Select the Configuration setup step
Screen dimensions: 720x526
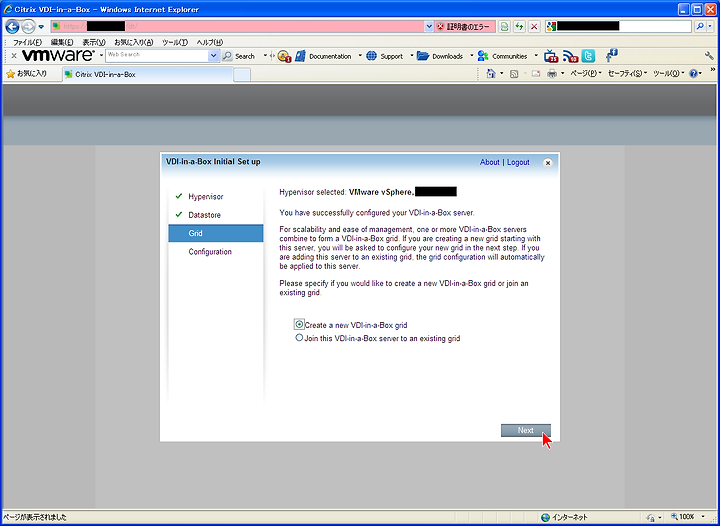tap(216, 252)
